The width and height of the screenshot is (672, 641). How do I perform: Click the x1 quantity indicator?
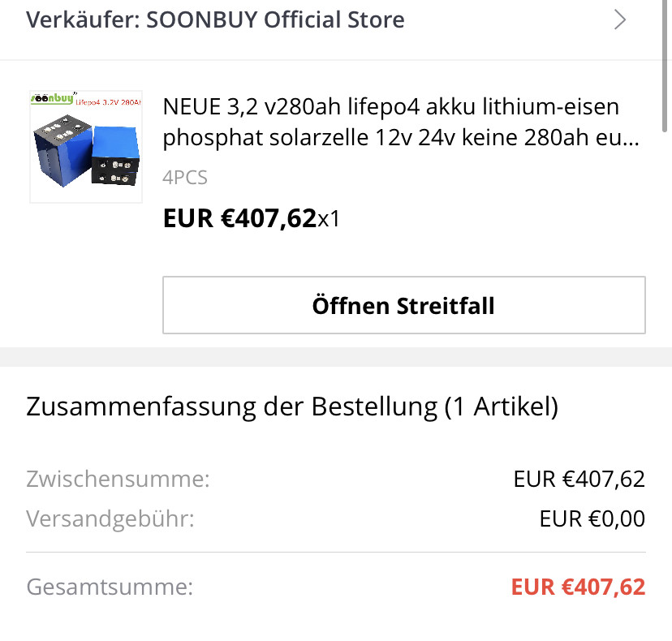(328, 219)
